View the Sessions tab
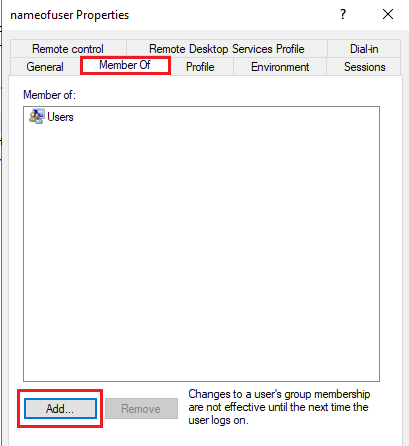This screenshot has width=409, height=446. pos(364,67)
